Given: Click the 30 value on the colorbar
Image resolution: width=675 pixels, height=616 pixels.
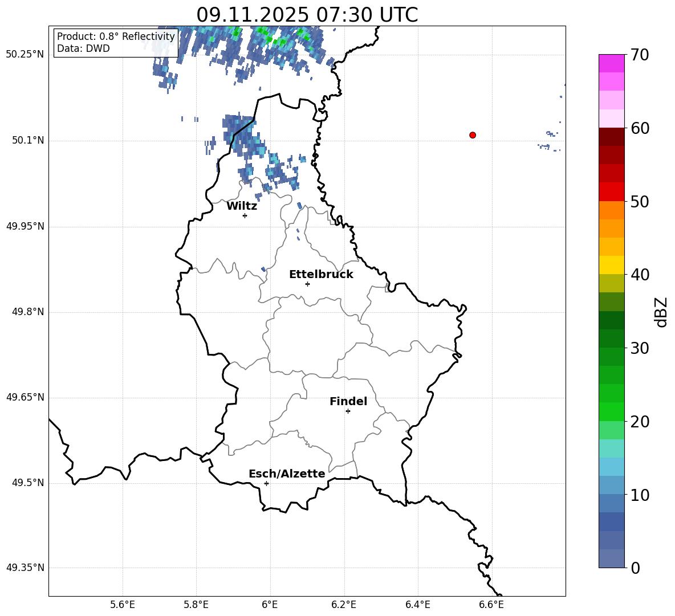Looking at the screenshot, I should tap(640, 348).
